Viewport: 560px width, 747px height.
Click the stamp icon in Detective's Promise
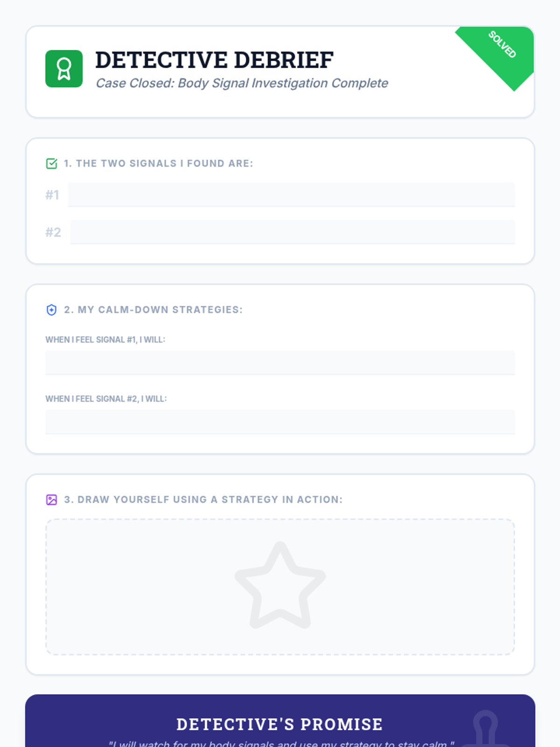click(x=485, y=729)
